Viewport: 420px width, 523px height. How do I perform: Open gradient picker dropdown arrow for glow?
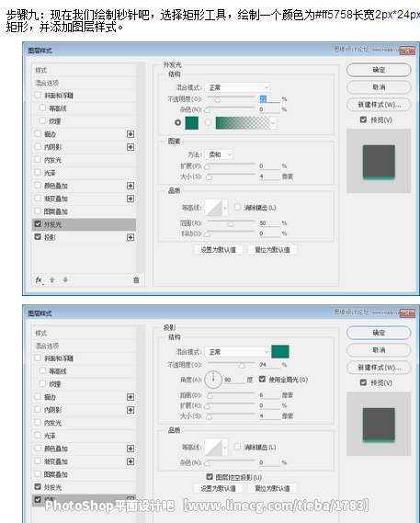pos(273,123)
